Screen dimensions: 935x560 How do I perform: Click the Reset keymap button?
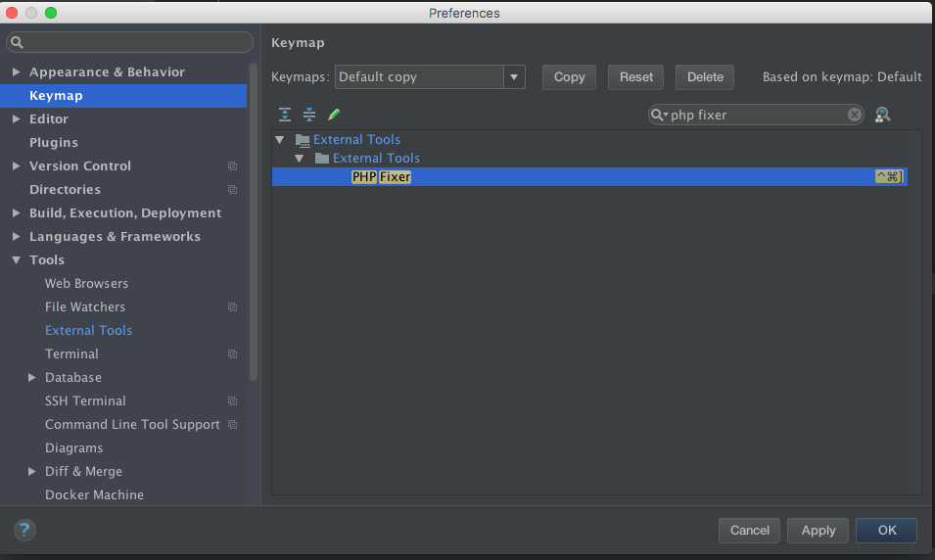pos(635,77)
